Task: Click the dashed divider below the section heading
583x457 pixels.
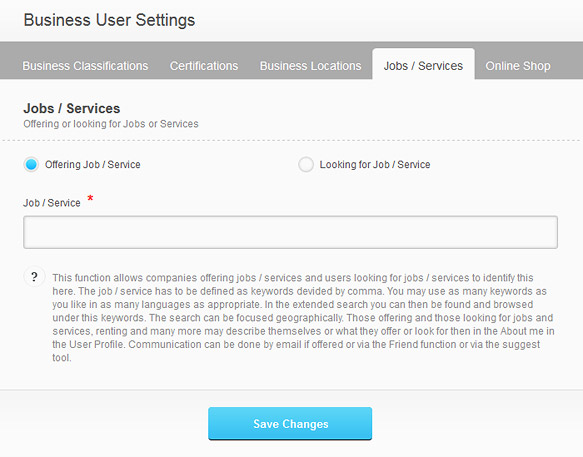Action: pos(292,141)
